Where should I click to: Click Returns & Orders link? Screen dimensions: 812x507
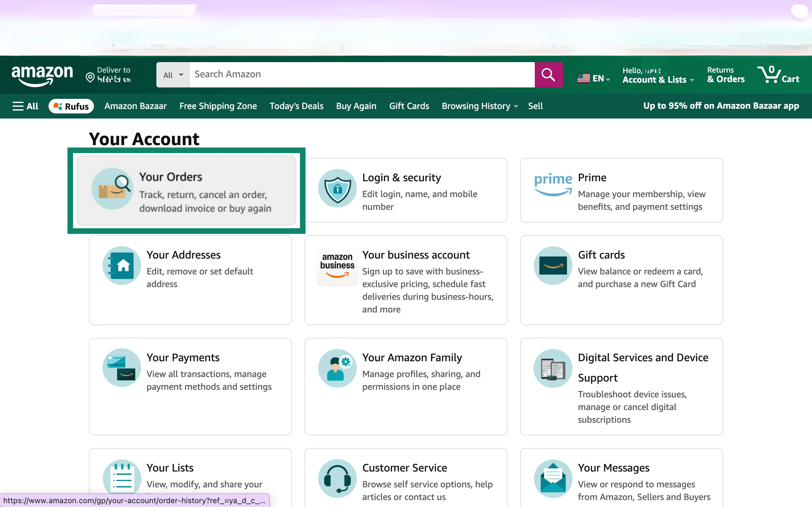click(725, 75)
